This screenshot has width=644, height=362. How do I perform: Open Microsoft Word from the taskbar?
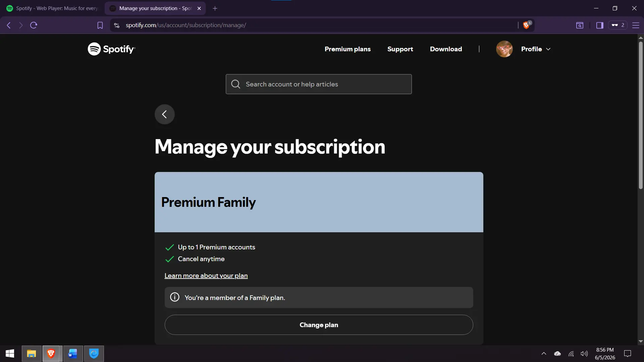click(x=73, y=354)
